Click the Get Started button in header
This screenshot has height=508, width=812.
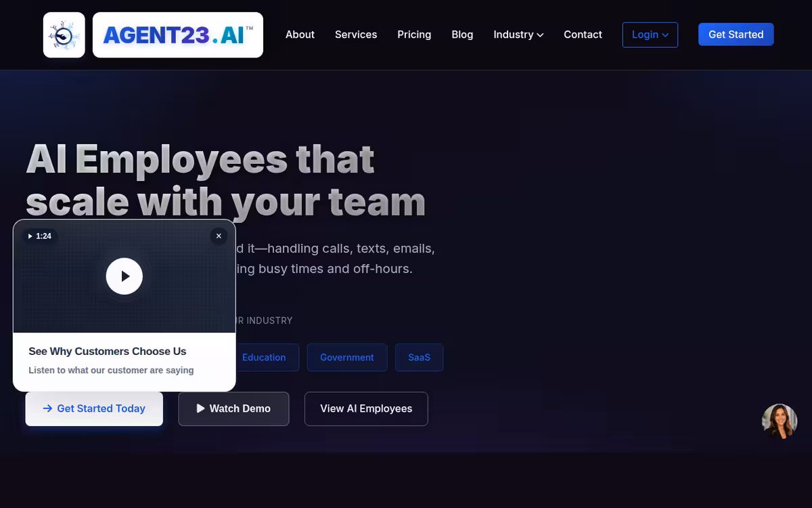click(x=736, y=35)
